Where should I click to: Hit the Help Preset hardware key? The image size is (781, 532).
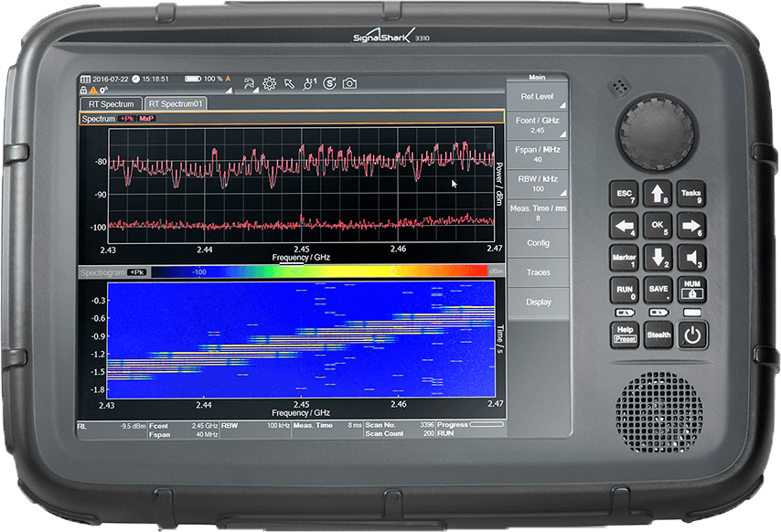click(x=625, y=335)
